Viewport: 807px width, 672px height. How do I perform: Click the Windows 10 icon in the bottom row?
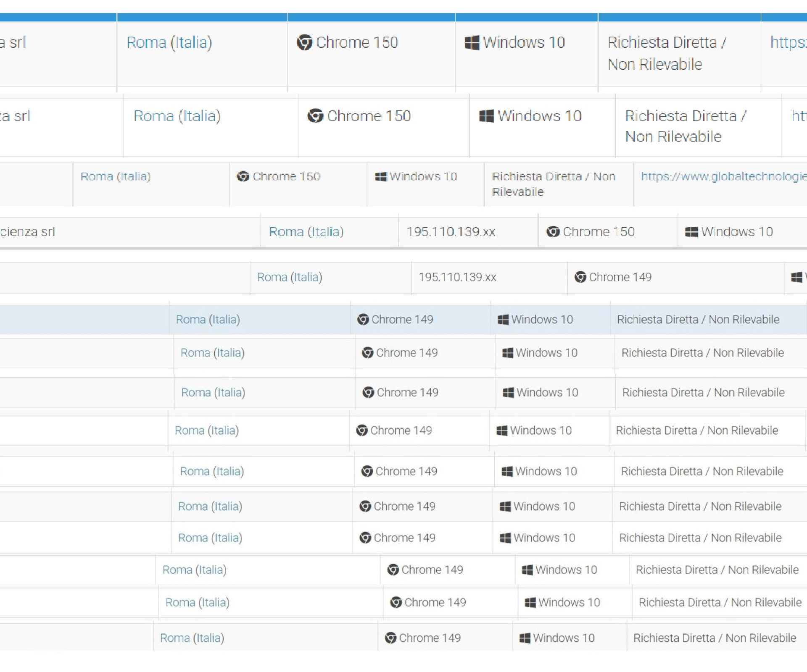[525, 638]
